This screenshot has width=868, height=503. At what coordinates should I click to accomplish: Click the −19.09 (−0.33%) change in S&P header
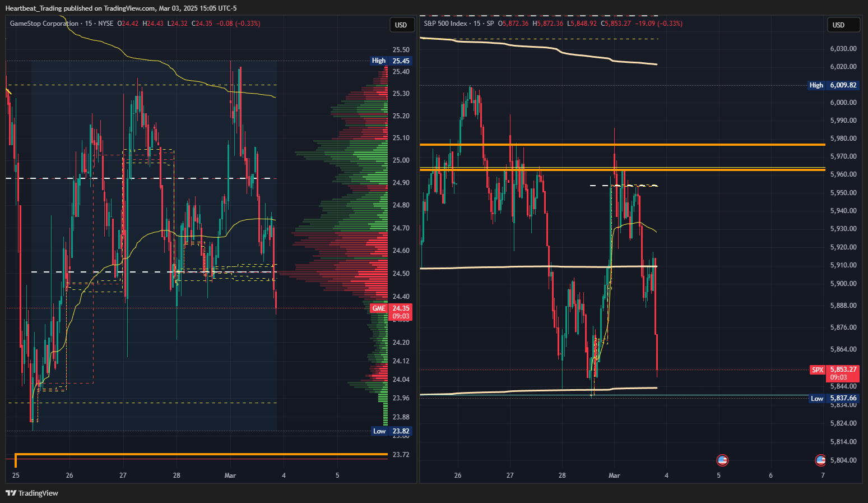[659, 24]
